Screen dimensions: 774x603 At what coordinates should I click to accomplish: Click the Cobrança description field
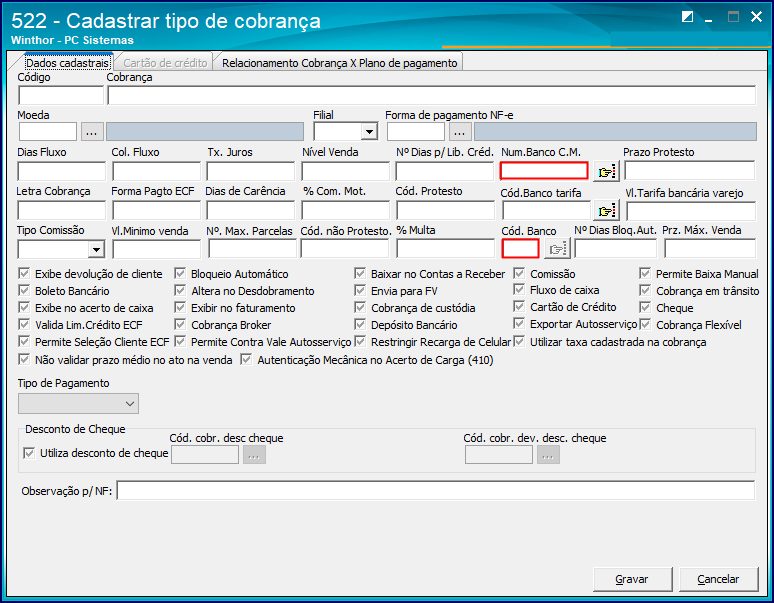[x=431, y=95]
